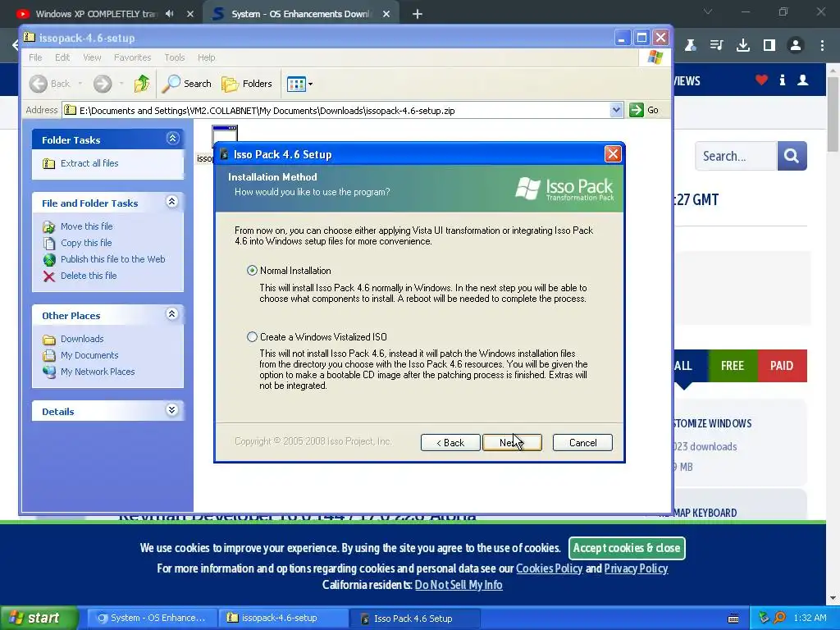The width and height of the screenshot is (840, 630).
Task: Open the Help menu in Explorer
Action: point(206,57)
